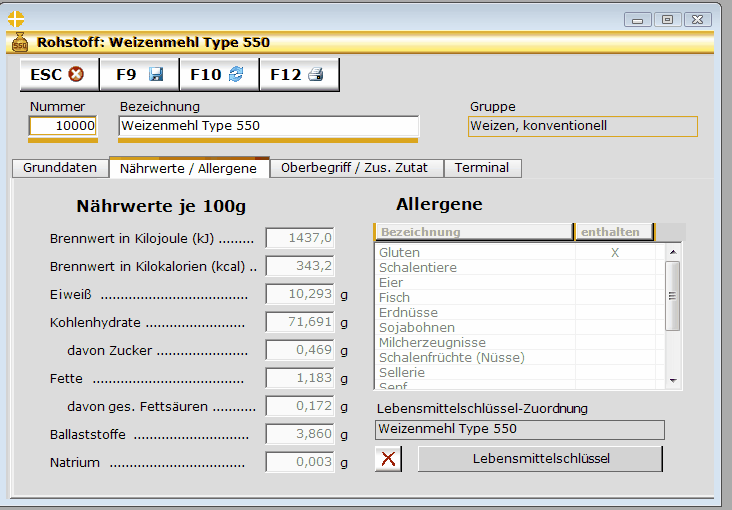Click the yellow application icon at top left

click(16, 19)
